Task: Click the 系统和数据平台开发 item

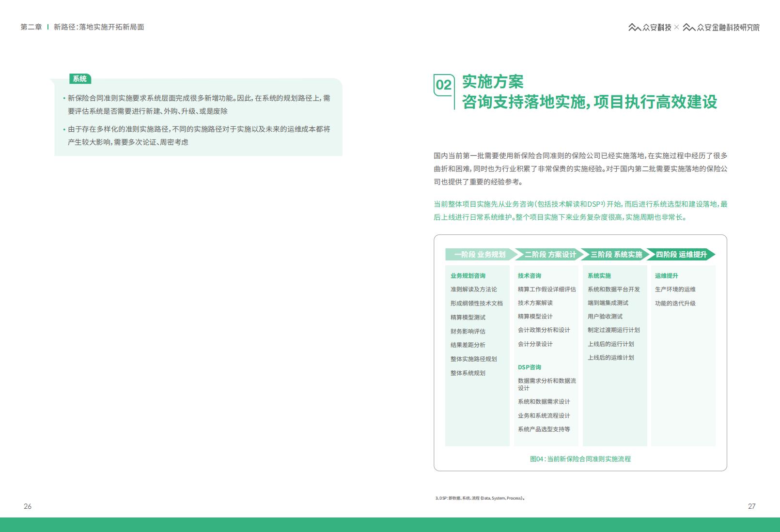Action: 614,289
